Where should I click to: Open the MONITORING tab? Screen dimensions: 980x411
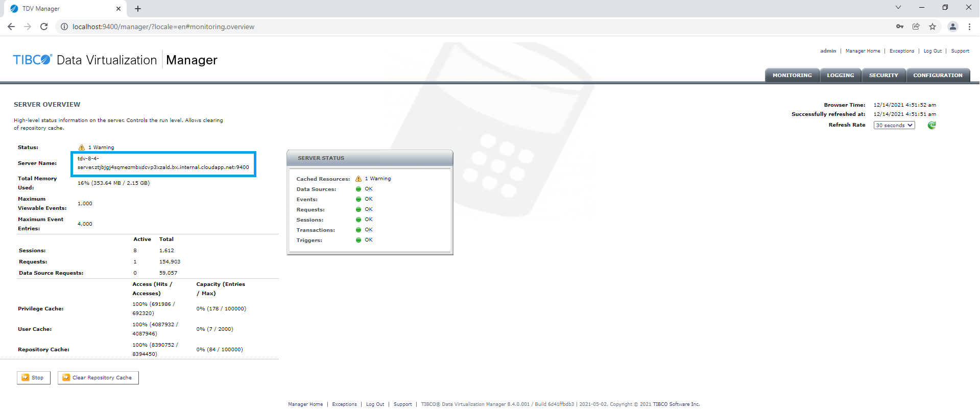tap(792, 75)
